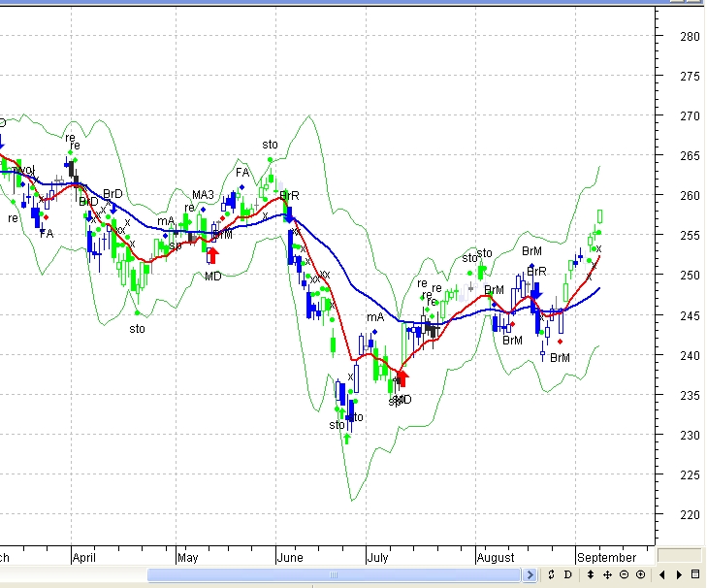Image resolution: width=707 pixels, height=588 pixels.
Task: Click the 'MA3' signal label
Action: 203,195
